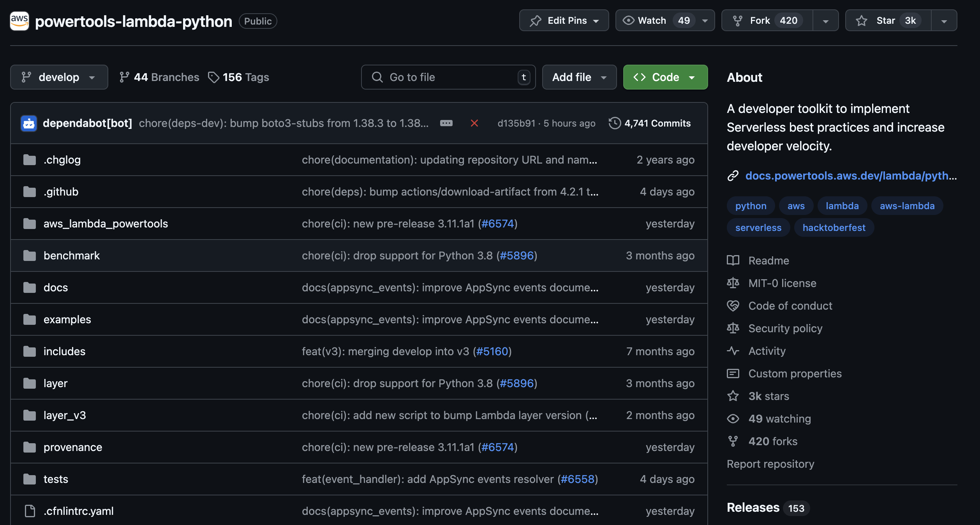Click the docs folder icon
980x525 pixels.
(x=30, y=287)
